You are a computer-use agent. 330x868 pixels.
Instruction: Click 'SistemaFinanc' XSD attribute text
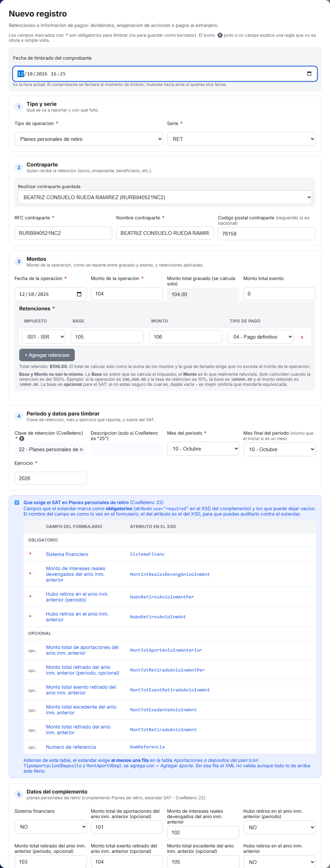click(147, 554)
